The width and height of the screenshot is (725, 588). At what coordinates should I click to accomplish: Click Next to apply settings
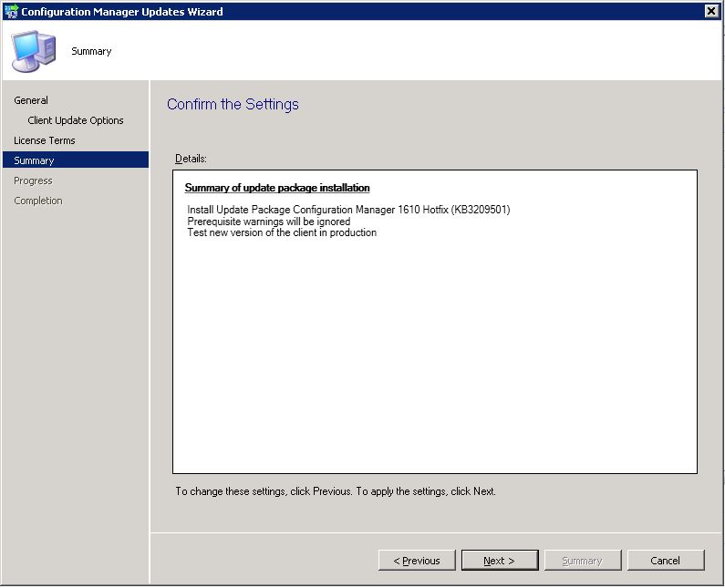pos(500,561)
